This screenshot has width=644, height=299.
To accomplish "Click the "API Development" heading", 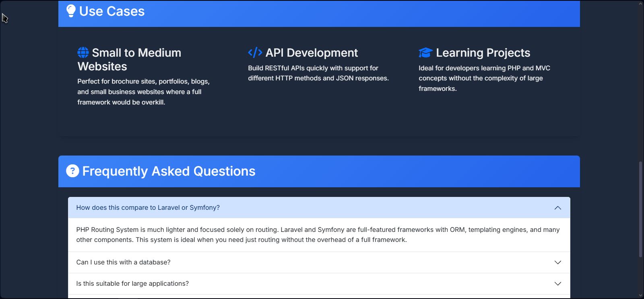I will point(312,53).
